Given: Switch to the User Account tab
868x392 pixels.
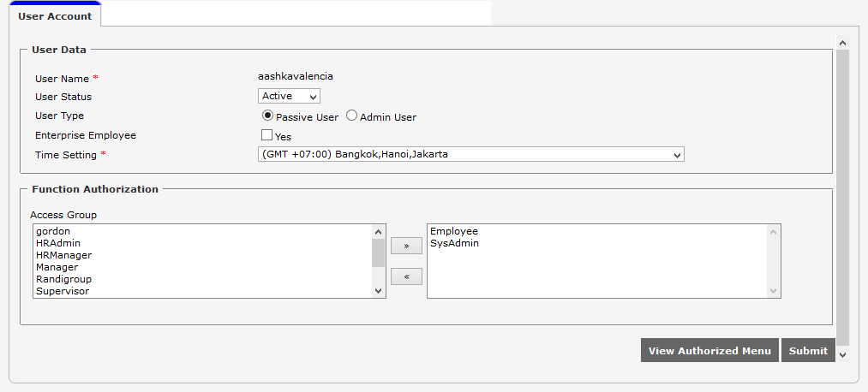Looking at the screenshot, I should tap(55, 16).
